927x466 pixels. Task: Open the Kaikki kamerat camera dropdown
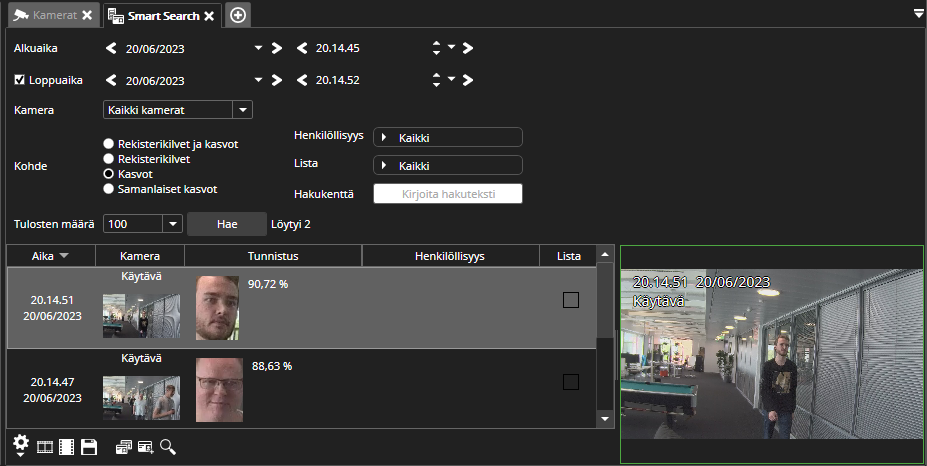pos(242,110)
